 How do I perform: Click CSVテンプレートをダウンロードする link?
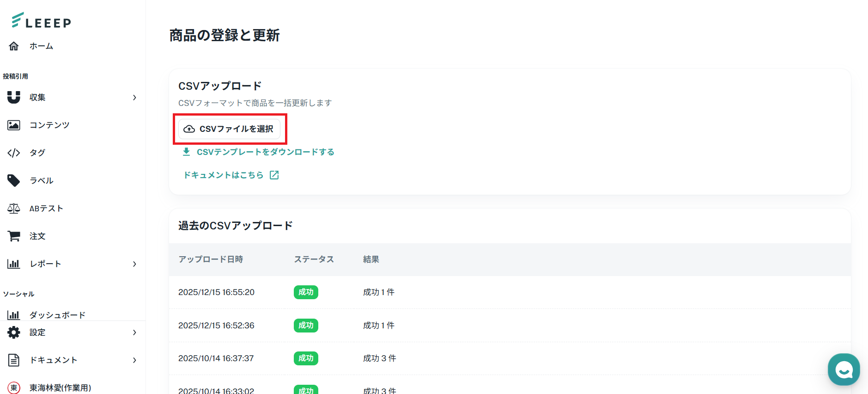point(266,152)
